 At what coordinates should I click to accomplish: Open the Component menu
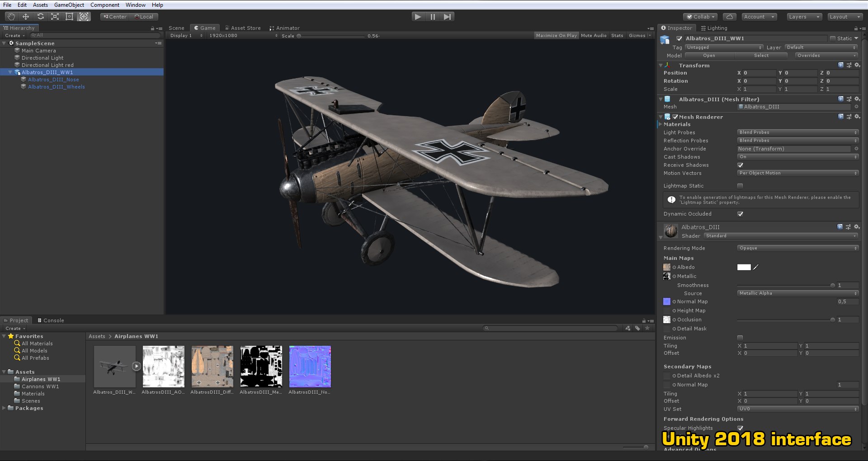pos(104,5)
